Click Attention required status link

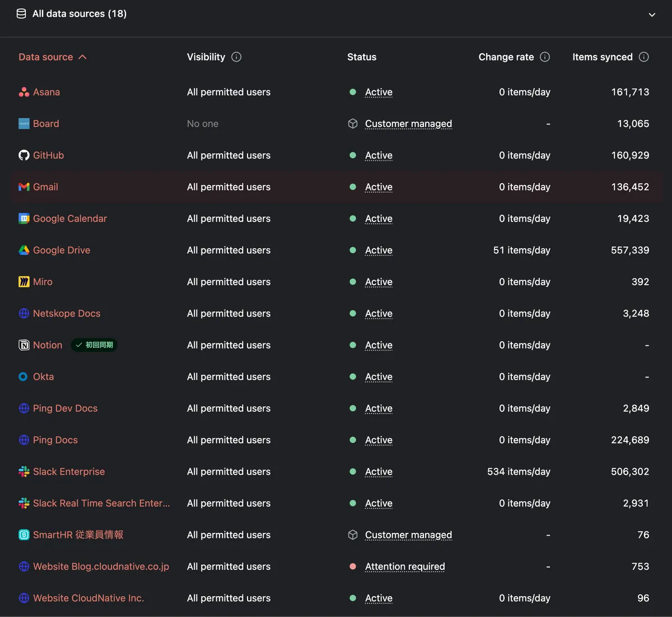405,567
